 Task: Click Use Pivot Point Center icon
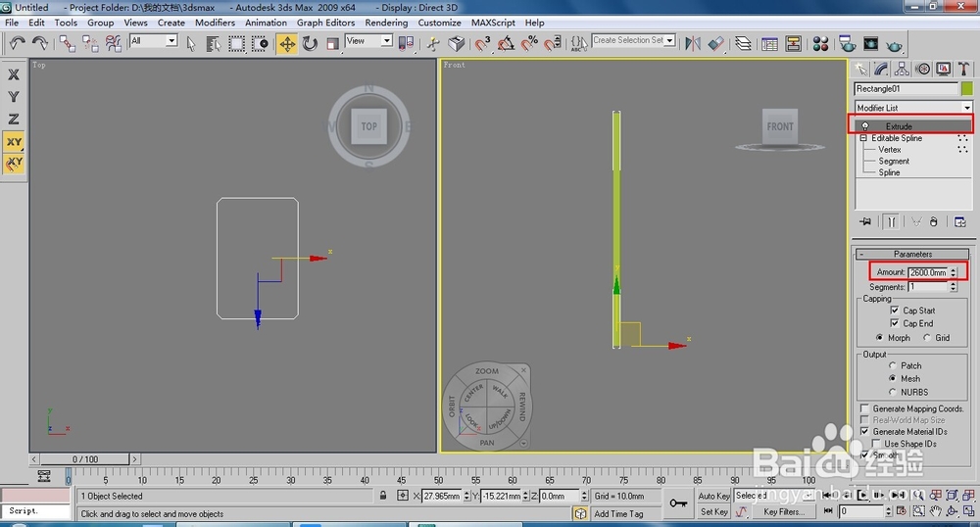tap(407, 43)
